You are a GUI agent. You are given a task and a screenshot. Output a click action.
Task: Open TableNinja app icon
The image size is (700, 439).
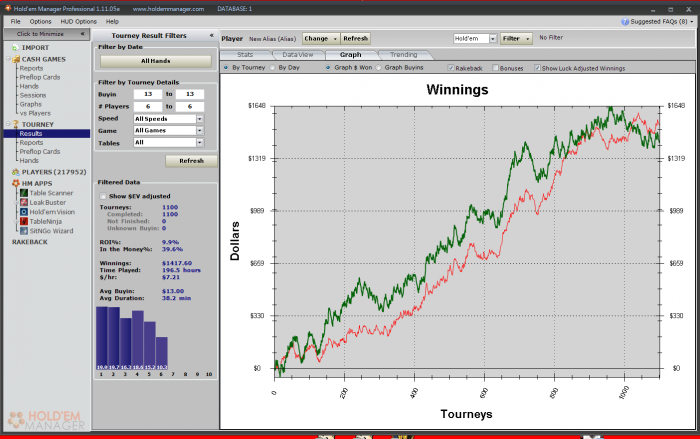pos(24,221)
